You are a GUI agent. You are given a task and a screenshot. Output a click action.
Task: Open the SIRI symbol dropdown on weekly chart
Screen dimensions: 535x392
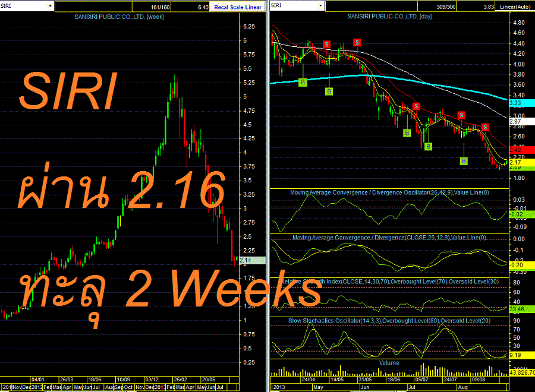click(x=50, y=6)
